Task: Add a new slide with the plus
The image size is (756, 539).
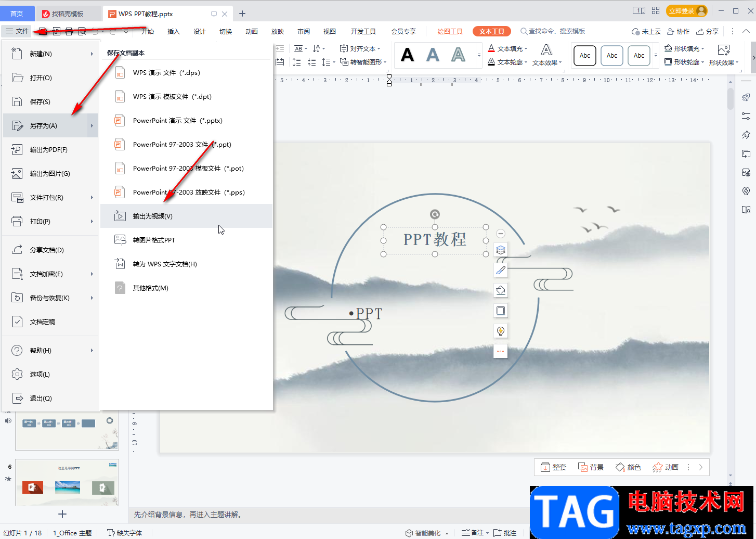Action: pos(62,514)
